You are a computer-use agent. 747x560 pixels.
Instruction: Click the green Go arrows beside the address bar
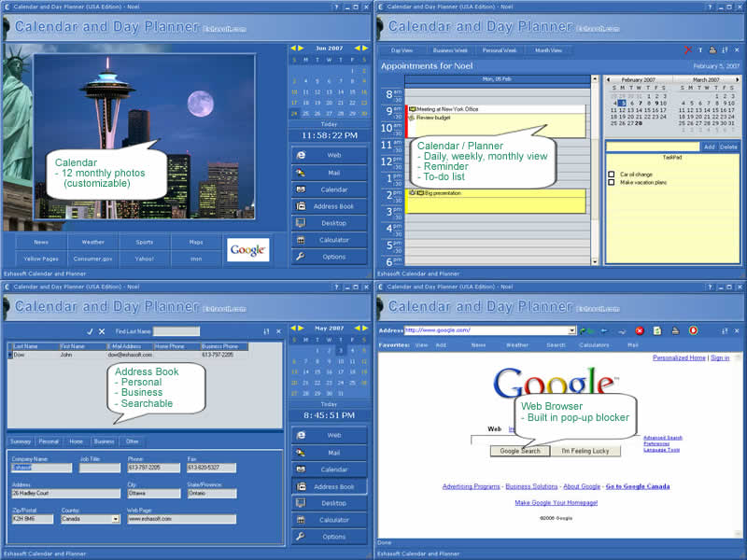pyautogui.click(x=585, y=330)
